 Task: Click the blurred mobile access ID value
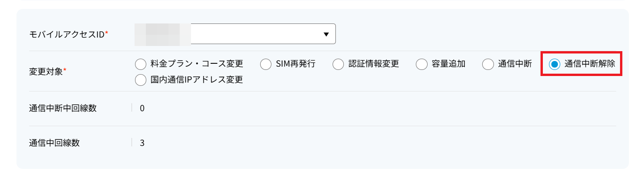[x=162, y=34]
